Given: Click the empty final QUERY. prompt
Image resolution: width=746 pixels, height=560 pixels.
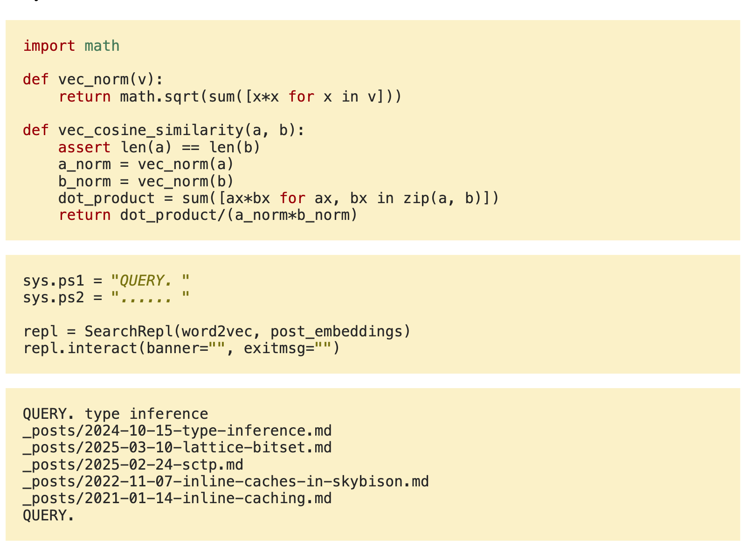Looking at the screenshot, I should pos(48,515).
